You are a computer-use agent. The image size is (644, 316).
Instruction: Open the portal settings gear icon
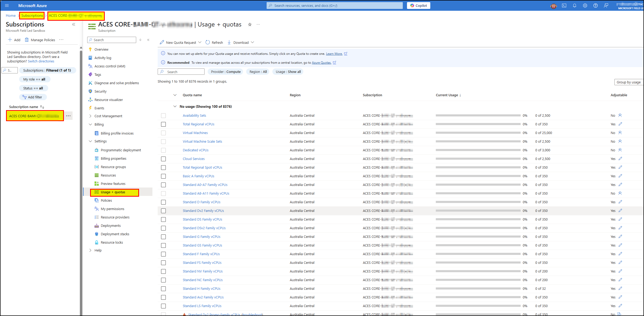[x=585, y=6]
